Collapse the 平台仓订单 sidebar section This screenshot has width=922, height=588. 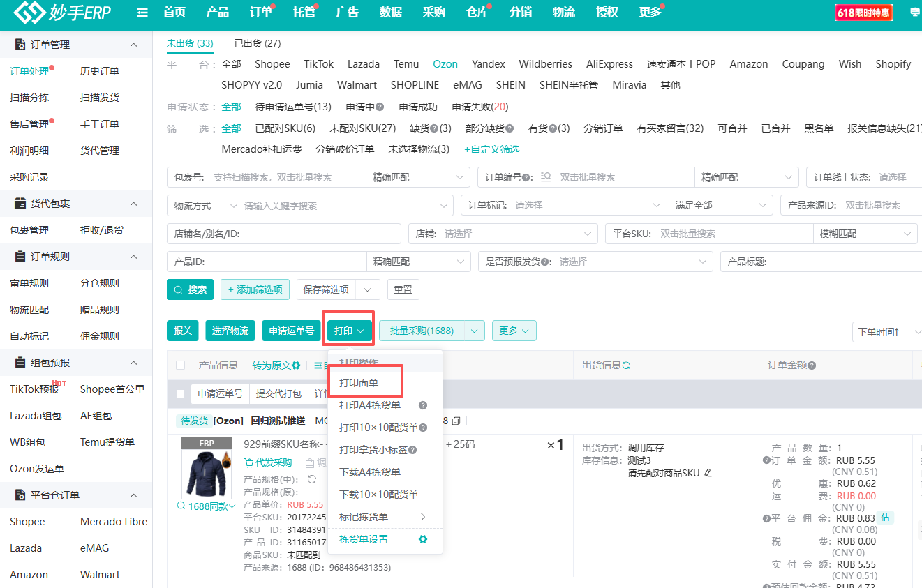pyautogui.click(x=134, y=495)
